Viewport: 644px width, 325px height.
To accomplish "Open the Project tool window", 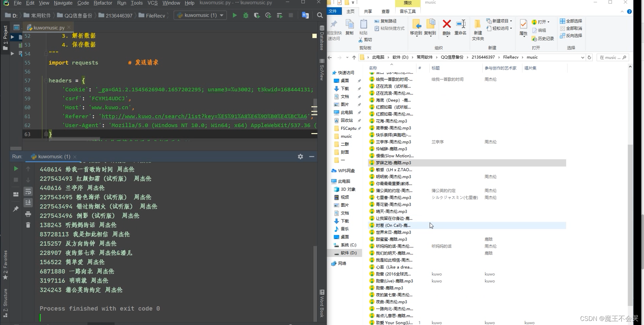I will (5, 38).
